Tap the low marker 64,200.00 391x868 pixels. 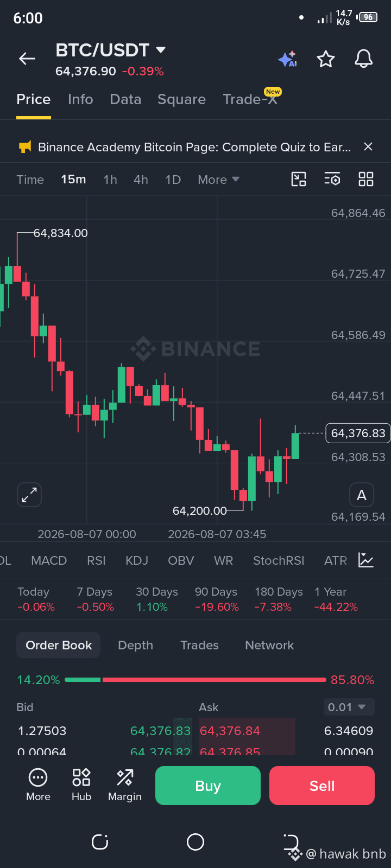click(x=199, y=511)
